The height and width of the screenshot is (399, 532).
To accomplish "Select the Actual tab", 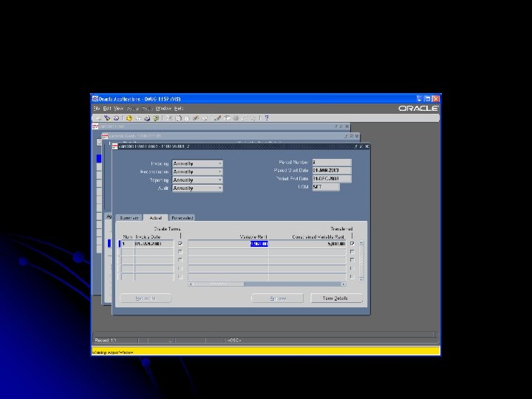I will (155, 218).
